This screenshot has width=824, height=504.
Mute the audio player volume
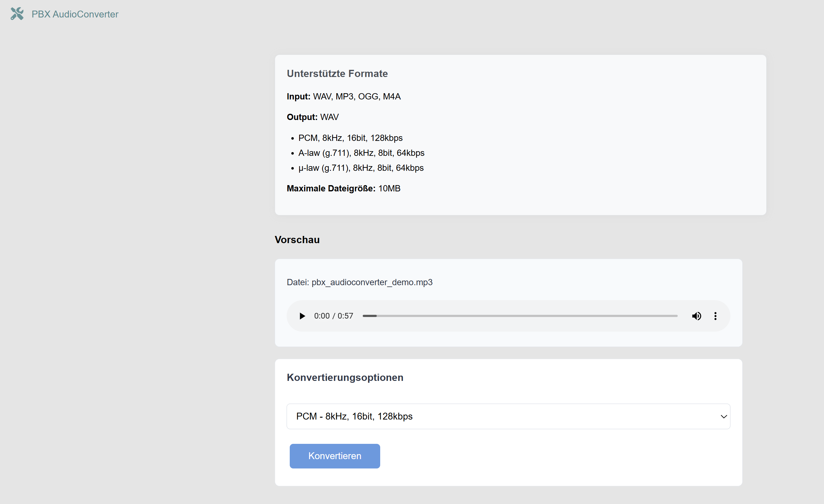click(x=696, y=316)
